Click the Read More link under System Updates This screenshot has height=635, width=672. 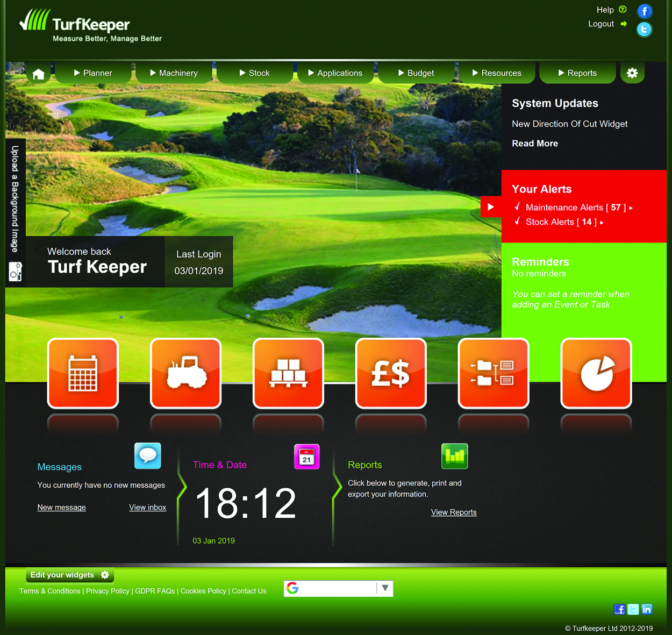(x=535, y=143)
